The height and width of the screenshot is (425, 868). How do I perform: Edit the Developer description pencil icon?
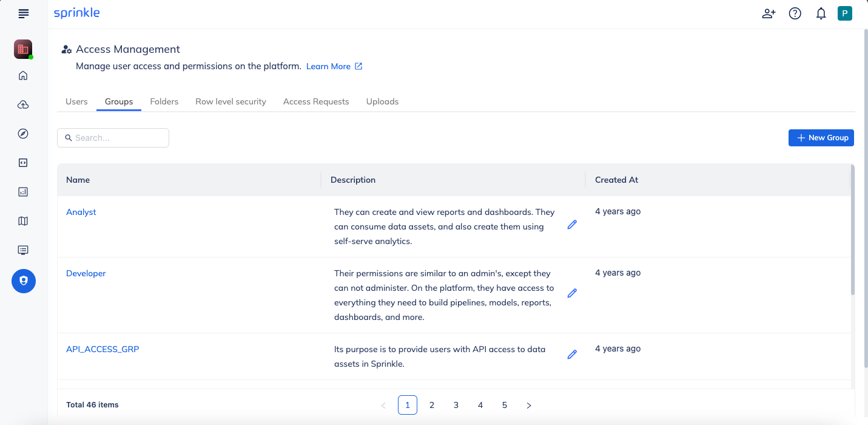pos(572,293)
